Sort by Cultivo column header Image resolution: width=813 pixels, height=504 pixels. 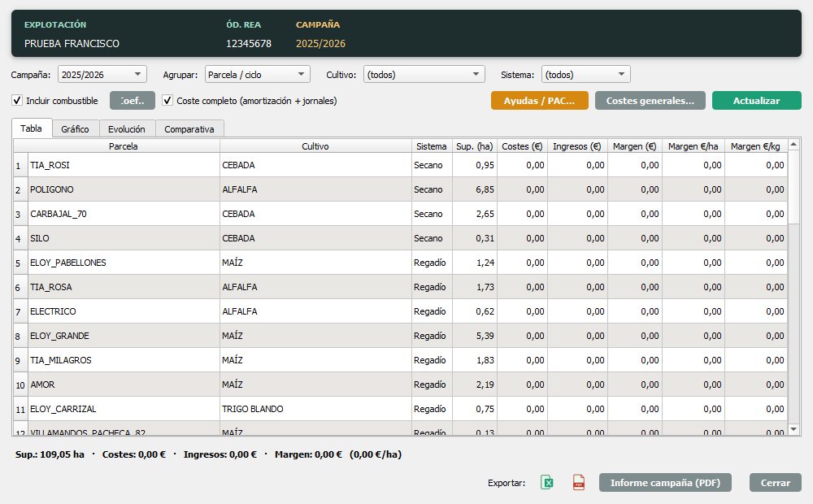point(315,146)
